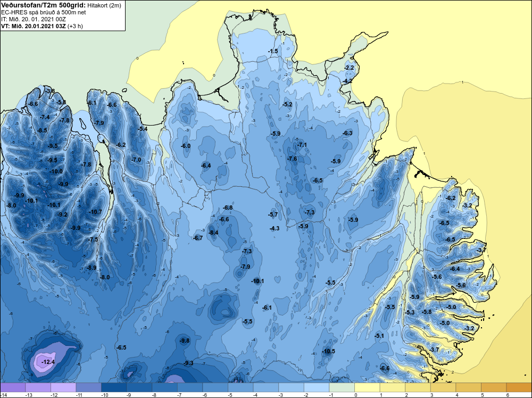Viewport: 532px width, 398px height.
Task: Click the legend swatch labeled -12
Action: click(x=63, y=387)
